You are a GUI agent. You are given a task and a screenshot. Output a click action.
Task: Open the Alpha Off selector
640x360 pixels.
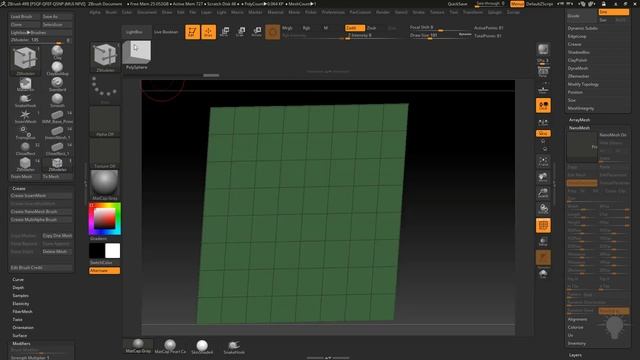104,121
